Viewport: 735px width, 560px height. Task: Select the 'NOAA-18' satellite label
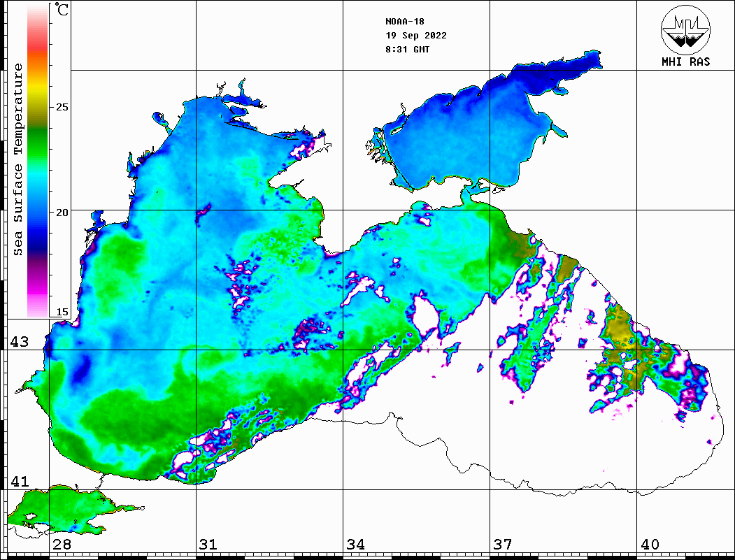point(404,22)
